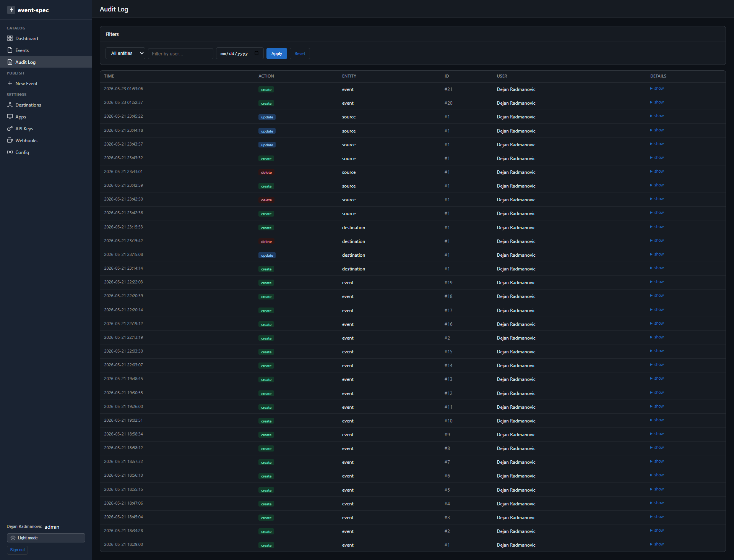Open the date picker calendar icon
The width and height of the screenshot is (734, 560).
[257, 53]
